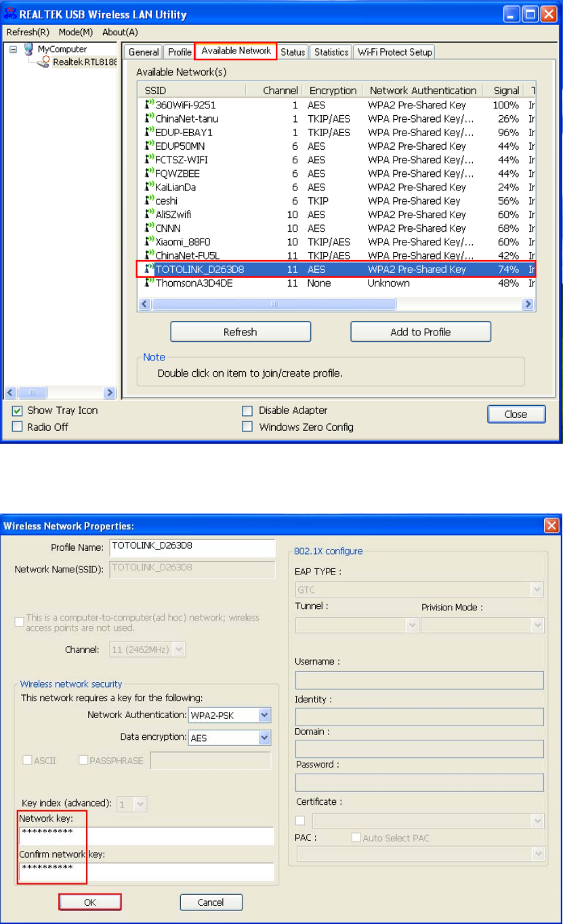Click the signal icon beside ceshi
This screenshot has width=563, height=924.
(150, 201)
